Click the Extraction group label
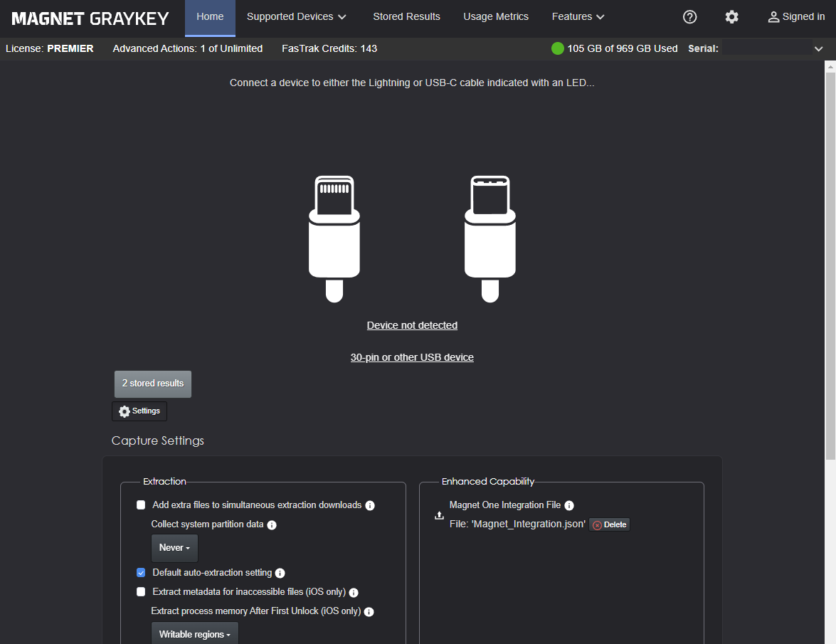The width and height of the screenshot is (836, 644). tap(165, 482)
